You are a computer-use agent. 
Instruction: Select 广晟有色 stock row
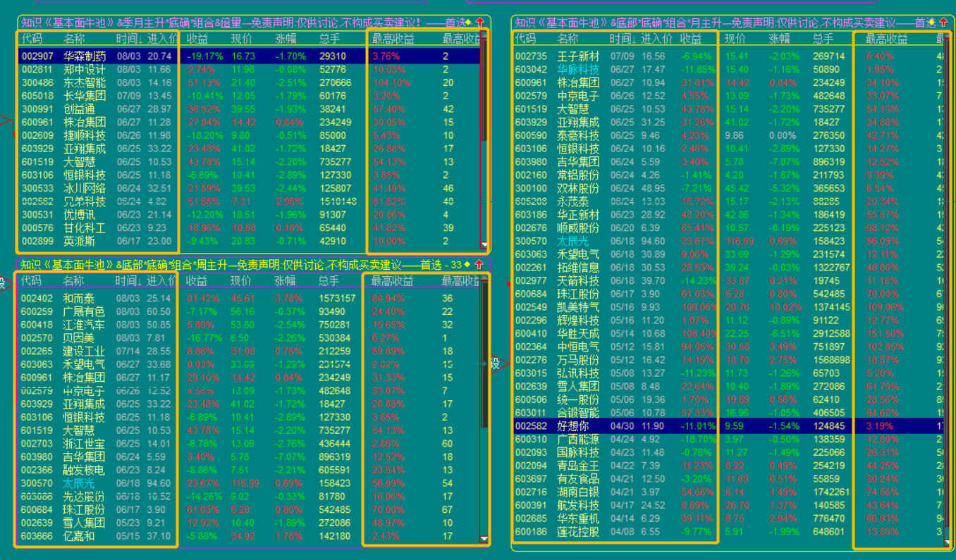[250, 311]
